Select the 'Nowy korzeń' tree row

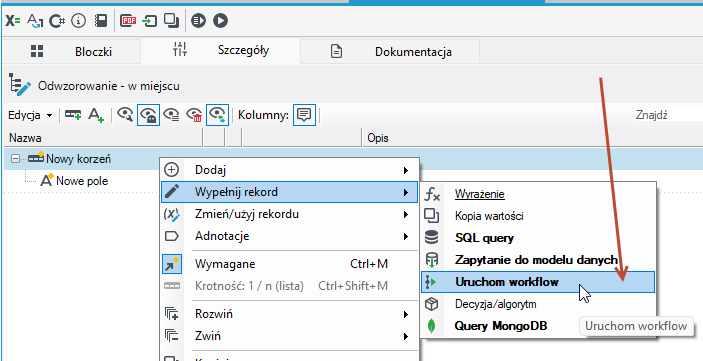click(x=353, y=159)
